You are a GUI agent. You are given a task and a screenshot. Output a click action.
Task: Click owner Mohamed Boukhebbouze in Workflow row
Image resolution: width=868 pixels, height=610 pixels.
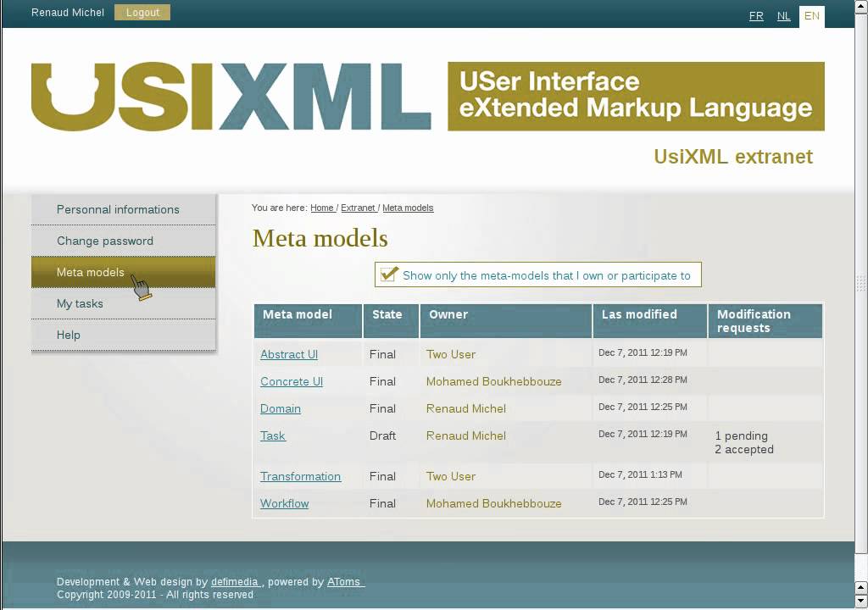[494, 503]
